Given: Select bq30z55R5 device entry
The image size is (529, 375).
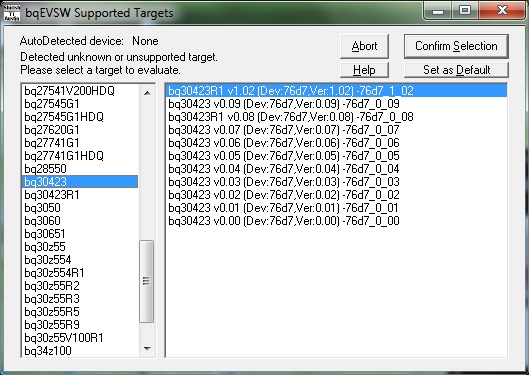Looking at the screenshot, I should (x=80, y=312).
